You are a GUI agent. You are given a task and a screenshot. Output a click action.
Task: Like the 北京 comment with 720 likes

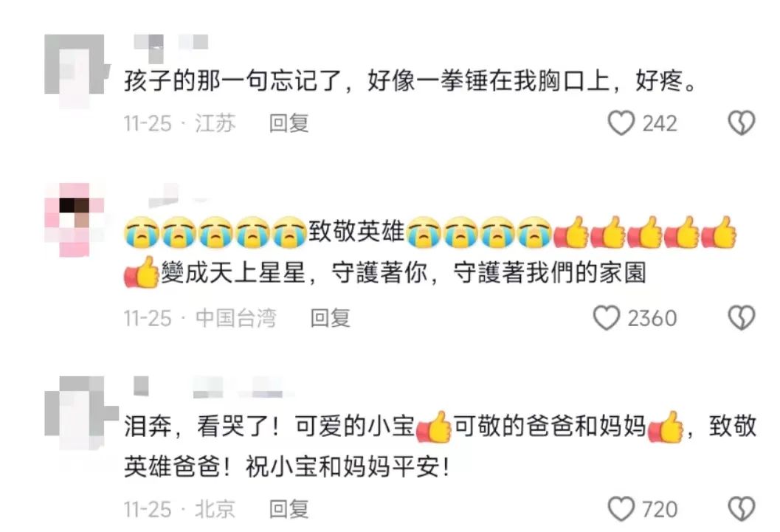click(x=621, y=508)
